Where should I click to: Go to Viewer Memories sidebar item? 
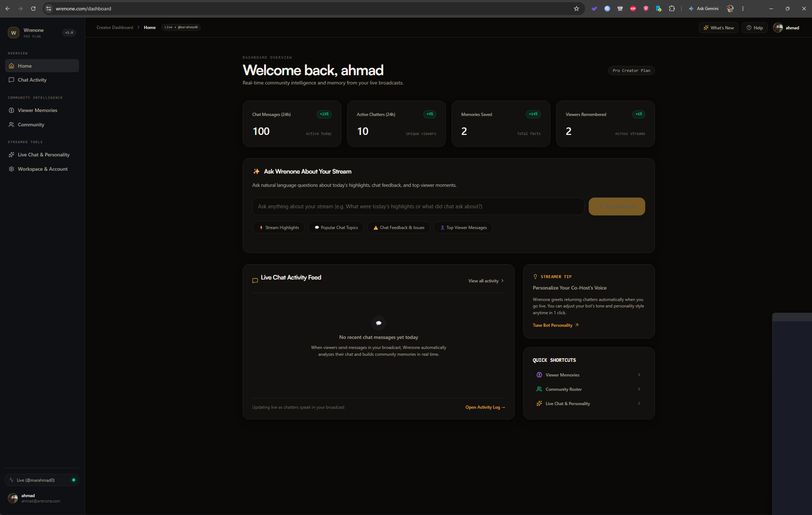point(42,110)
